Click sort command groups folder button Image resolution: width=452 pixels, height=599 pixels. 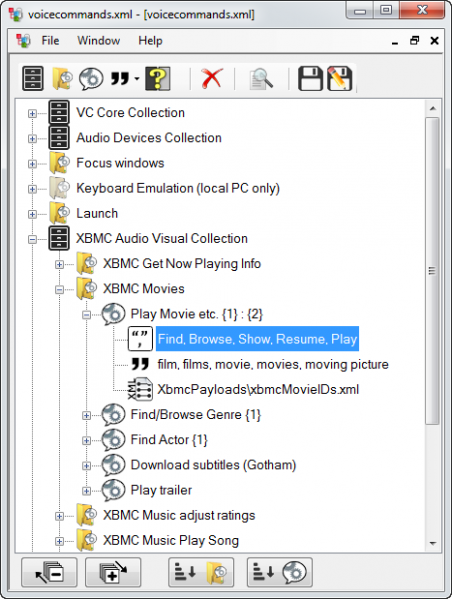point(201,572)
